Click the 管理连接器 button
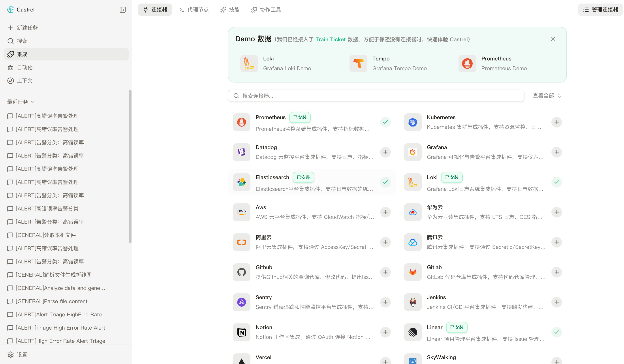This screenshot has height=364, width=624. pos(600,10)
